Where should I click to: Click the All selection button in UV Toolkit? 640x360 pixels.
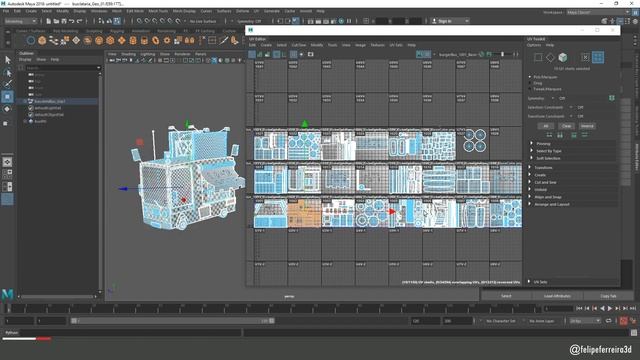pos(545,126)
